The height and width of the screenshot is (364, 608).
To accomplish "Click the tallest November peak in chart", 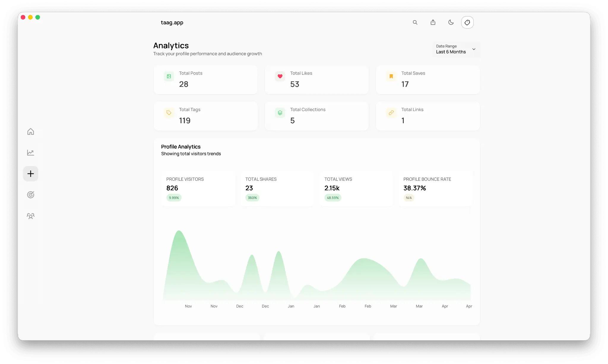I will coord(179,231).
